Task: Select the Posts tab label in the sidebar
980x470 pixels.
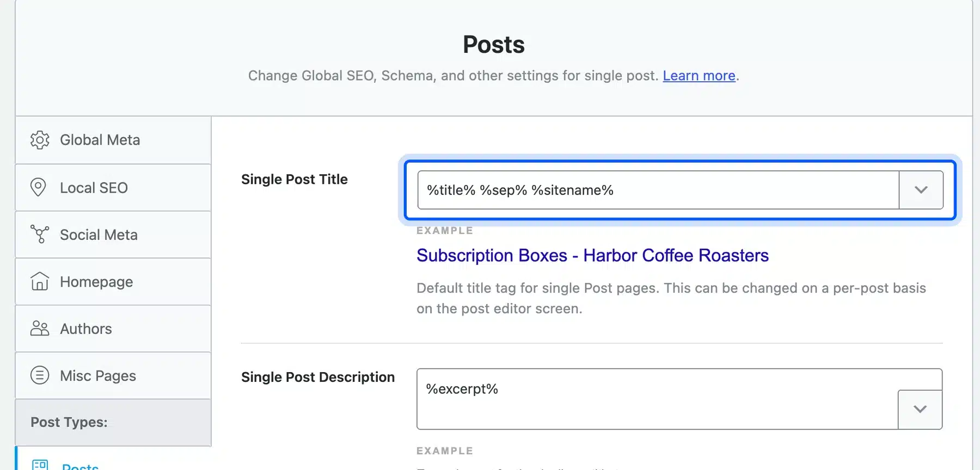Action: pyautogui.click(x=81, y=466)
